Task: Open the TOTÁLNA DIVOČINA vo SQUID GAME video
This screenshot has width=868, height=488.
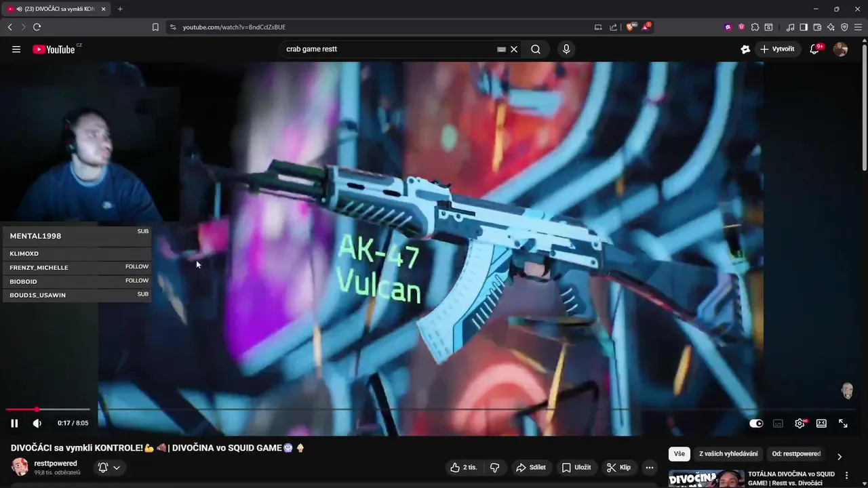Action: point(791,479)
